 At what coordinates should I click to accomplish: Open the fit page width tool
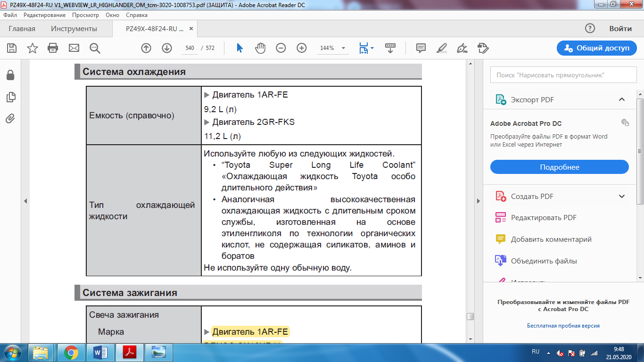[x=363, y=48]
